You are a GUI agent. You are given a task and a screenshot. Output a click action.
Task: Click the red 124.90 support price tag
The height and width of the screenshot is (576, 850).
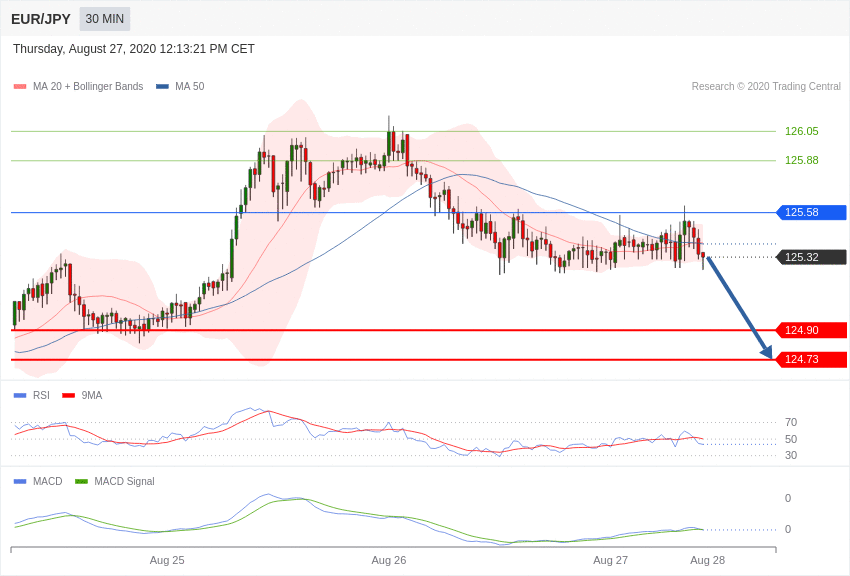[812, 330]
